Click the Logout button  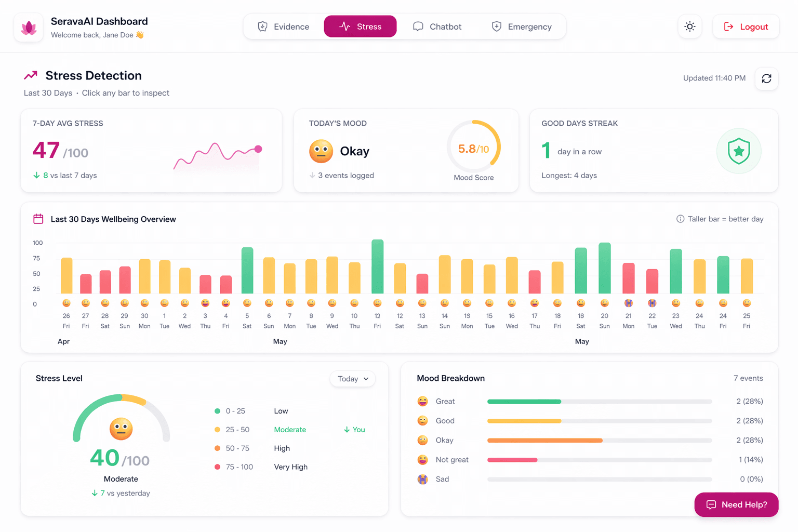pos(746,26)
